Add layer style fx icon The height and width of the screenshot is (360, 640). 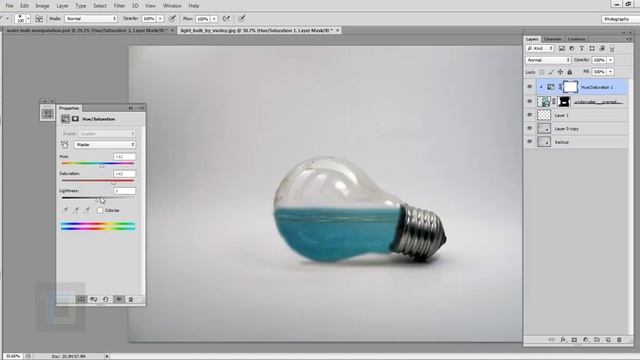563,340
